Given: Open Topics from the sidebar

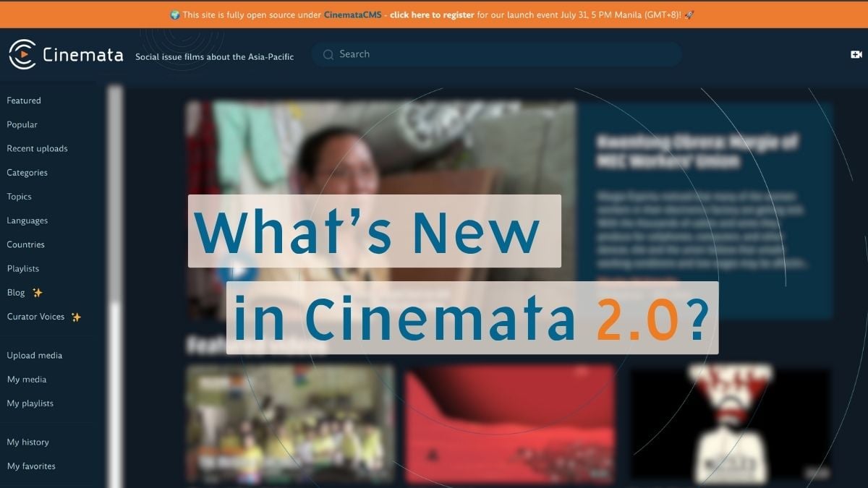Looking at the screenshot, I should click(20, 197).
